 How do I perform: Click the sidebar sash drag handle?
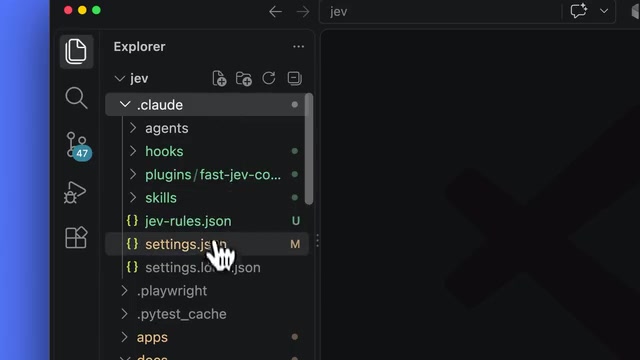(x=318, y=240)
